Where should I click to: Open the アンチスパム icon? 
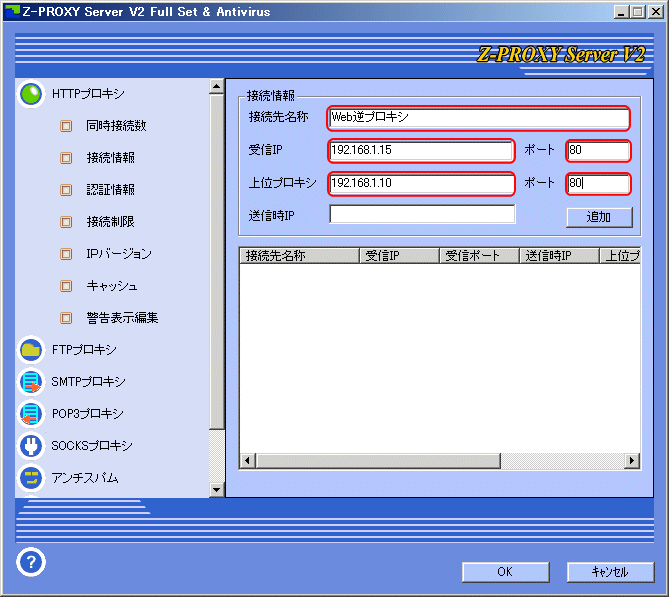[x=31, y=478]
